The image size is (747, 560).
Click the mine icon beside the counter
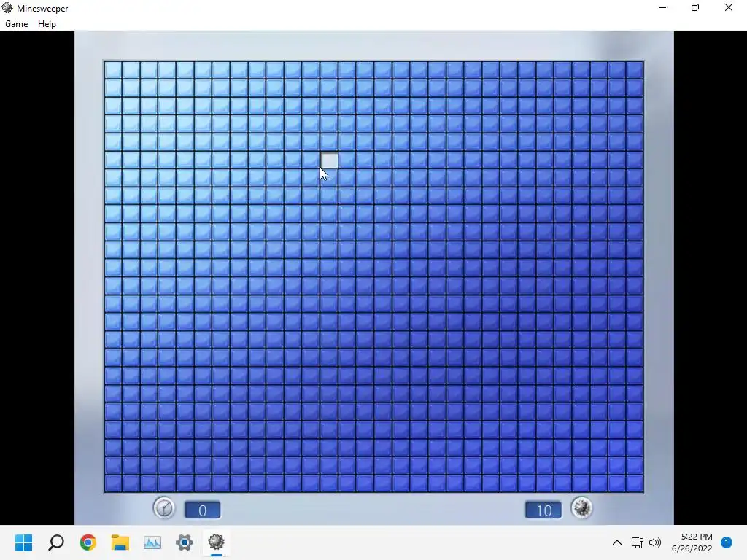pyautogui.click(x=581, y=507)
